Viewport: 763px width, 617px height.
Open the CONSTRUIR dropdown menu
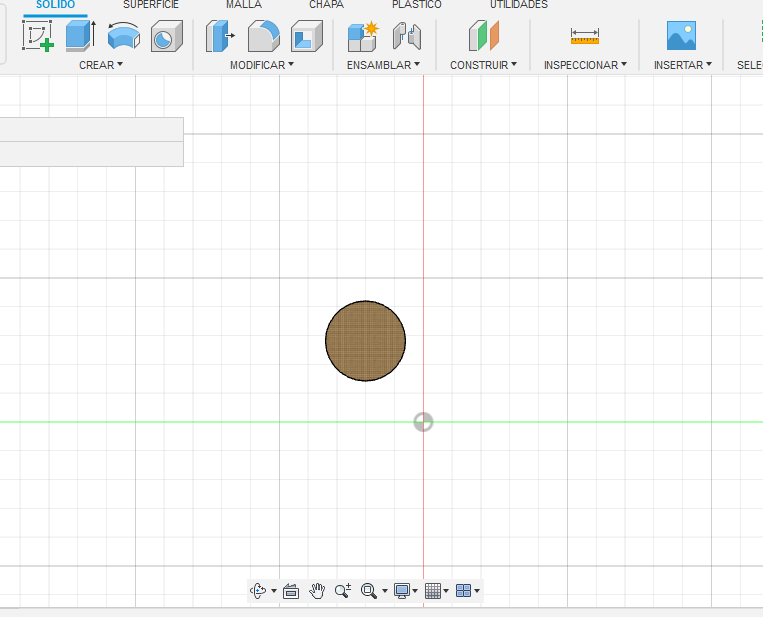click(483, 65)
